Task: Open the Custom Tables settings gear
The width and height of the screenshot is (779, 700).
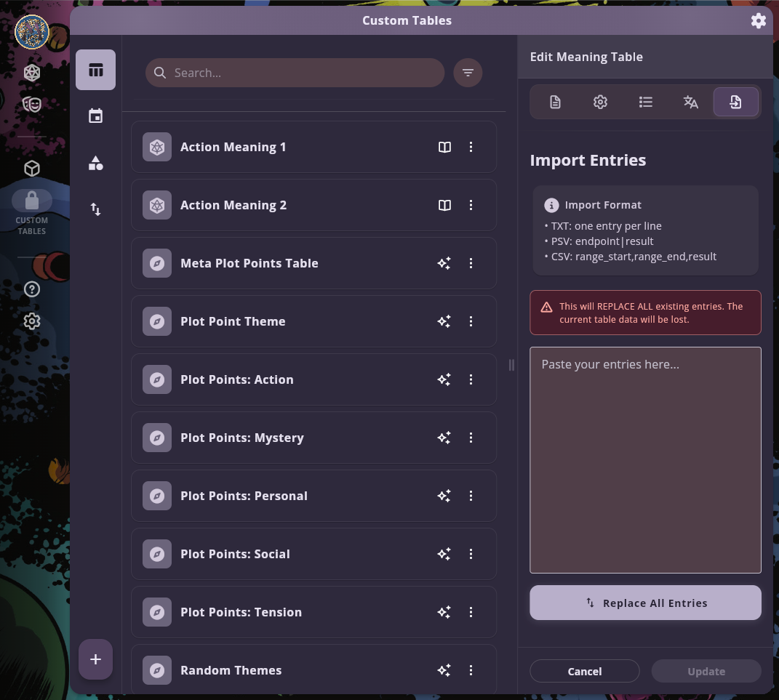Action: pos(758,21)
